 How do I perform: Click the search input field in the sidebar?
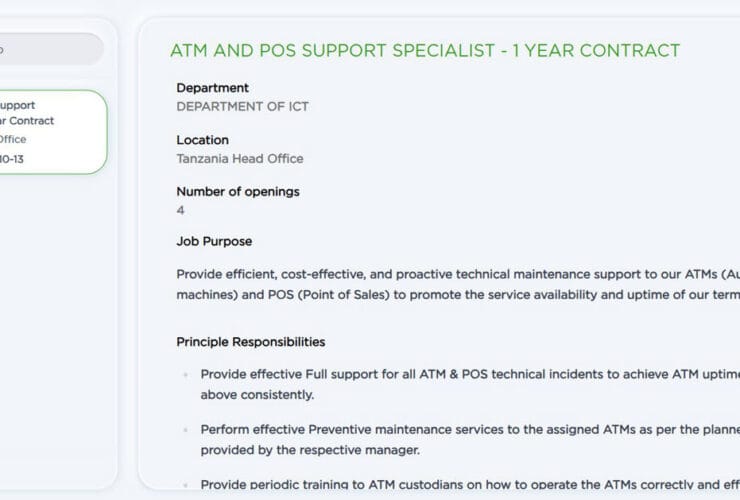[50, 49]
